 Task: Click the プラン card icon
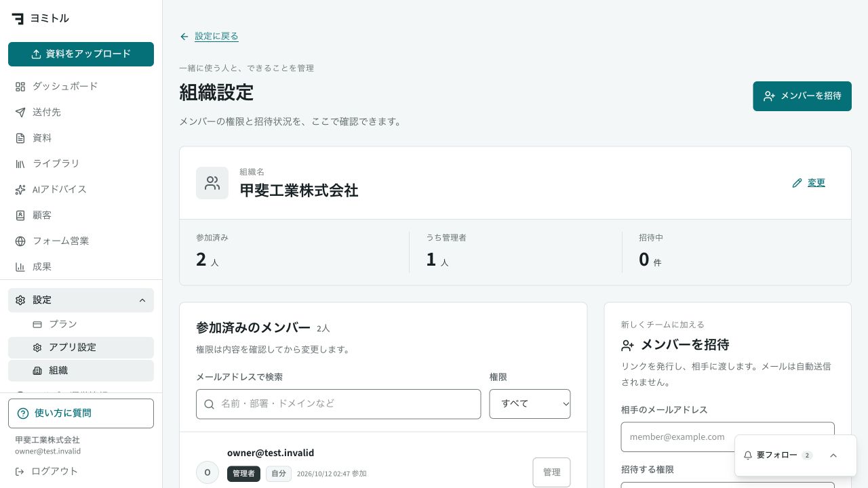point(37,325)
